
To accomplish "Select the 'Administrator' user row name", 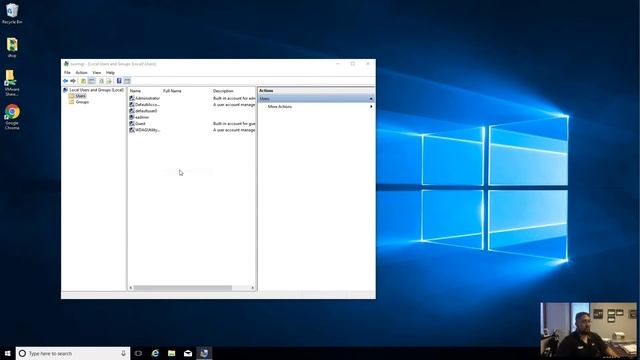I will click(147, 98).
